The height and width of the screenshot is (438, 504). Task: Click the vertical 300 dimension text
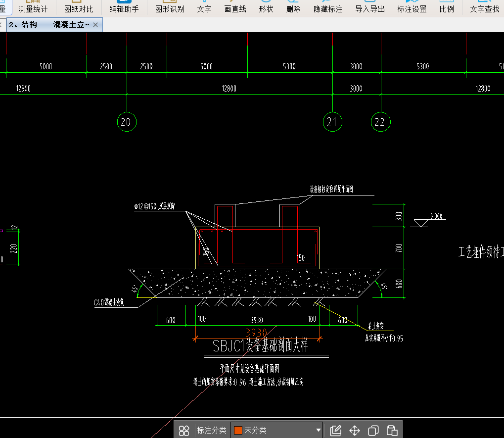click(x=399, y=216)
